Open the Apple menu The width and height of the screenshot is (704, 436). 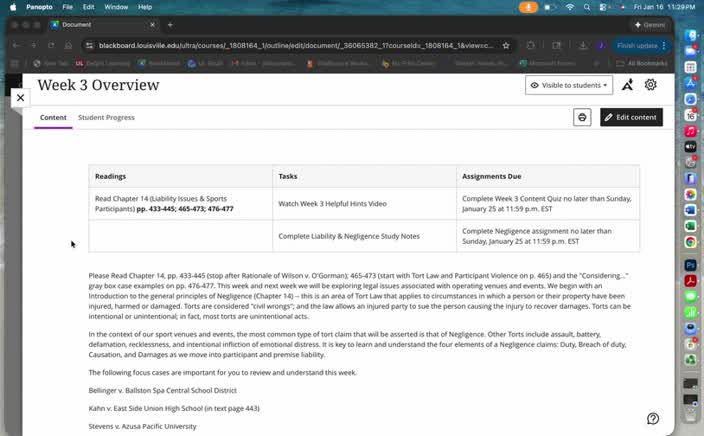click(x=13, y=7)
